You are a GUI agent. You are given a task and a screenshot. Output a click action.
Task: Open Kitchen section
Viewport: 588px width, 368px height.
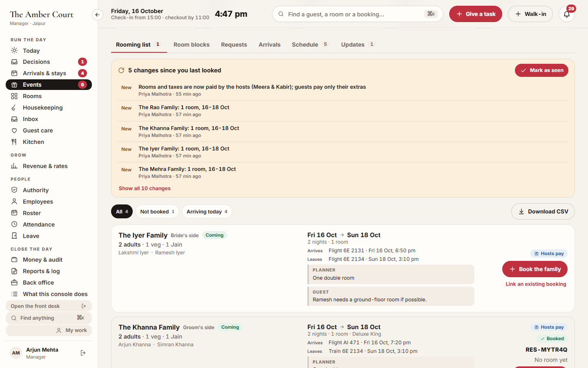(x=49, y=142)
